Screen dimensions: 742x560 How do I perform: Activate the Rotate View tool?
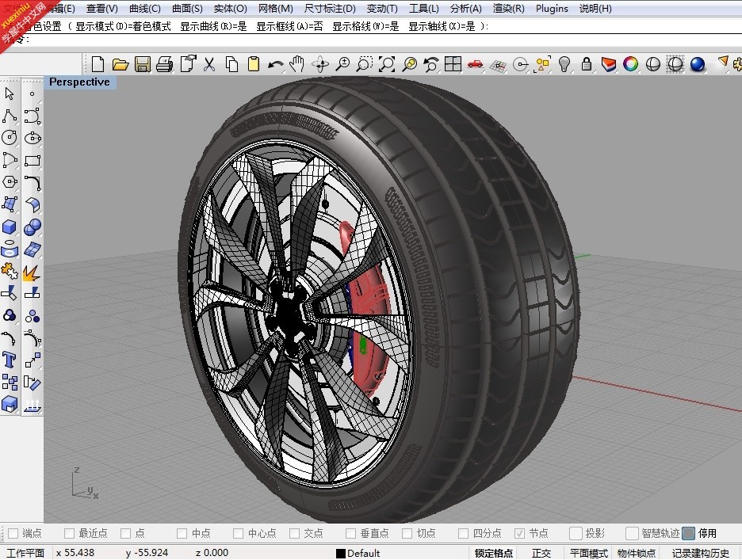tap(320, 64)
